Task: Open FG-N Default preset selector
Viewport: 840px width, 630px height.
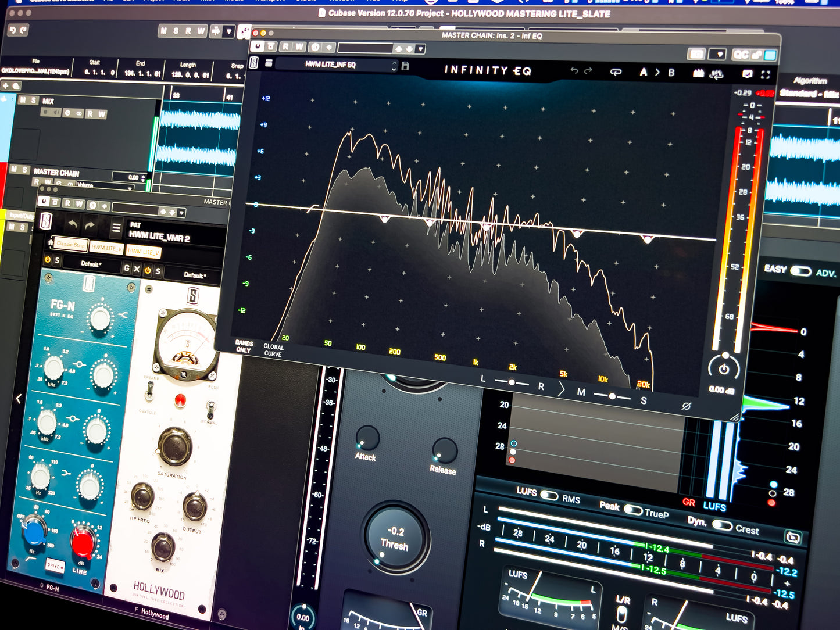Action: [x=91, y=264]
